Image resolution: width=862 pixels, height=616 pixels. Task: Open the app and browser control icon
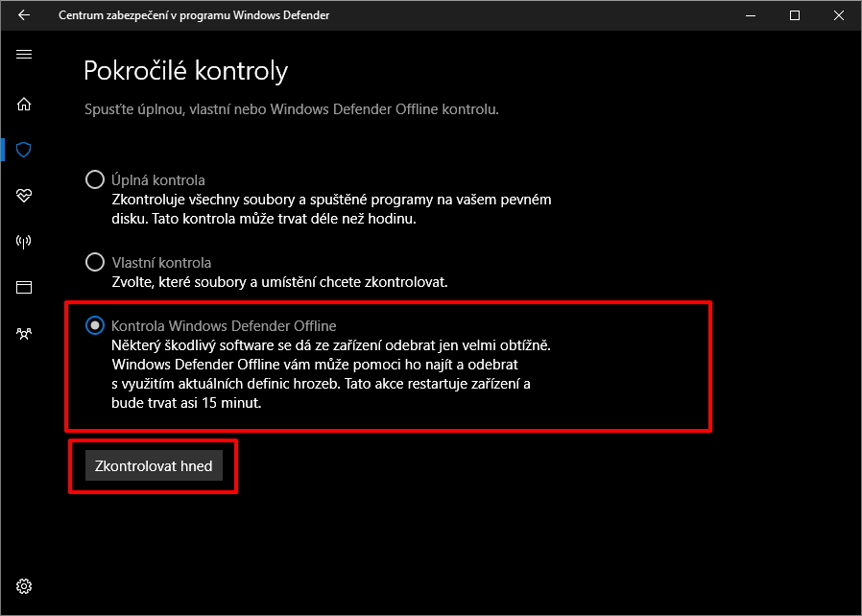[24, 287]
